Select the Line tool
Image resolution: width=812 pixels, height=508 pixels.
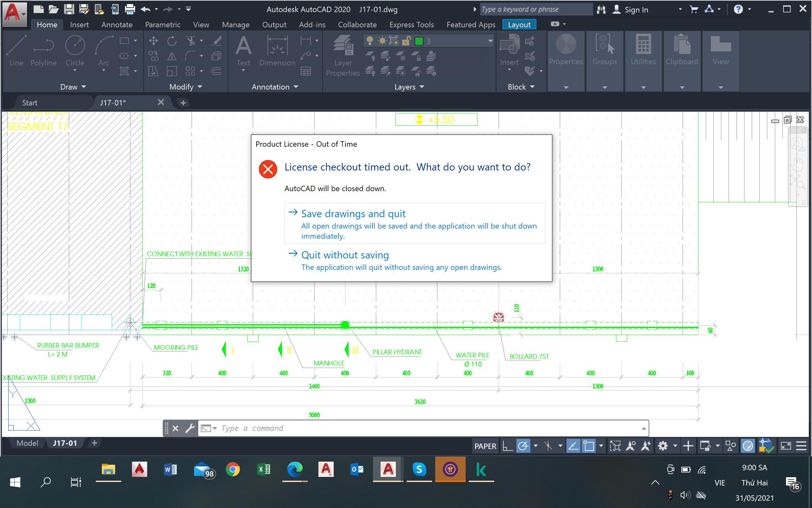(16, 50)
